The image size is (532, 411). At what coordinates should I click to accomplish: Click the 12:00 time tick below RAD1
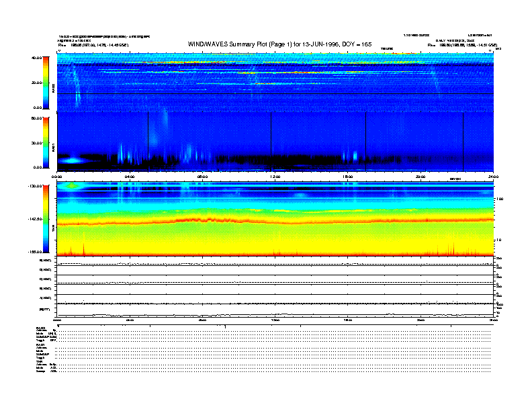(x=275, y=177)
